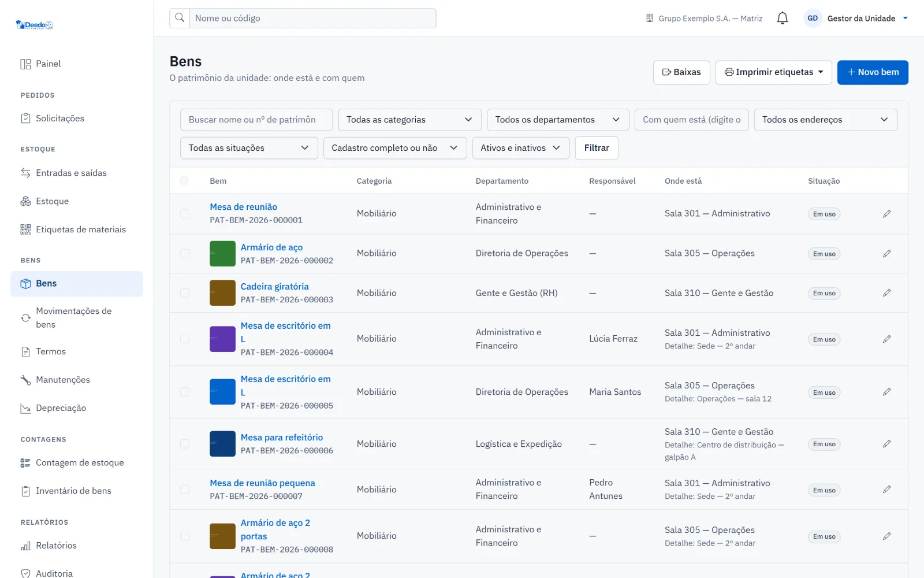Edit Mesa de reunião with pencil icon

click(x=886, y=214)
